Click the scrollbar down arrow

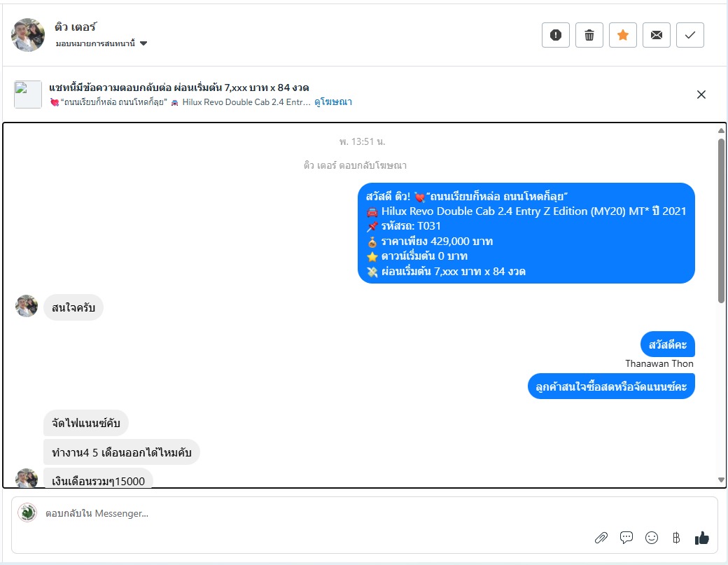tap(721, 480)
